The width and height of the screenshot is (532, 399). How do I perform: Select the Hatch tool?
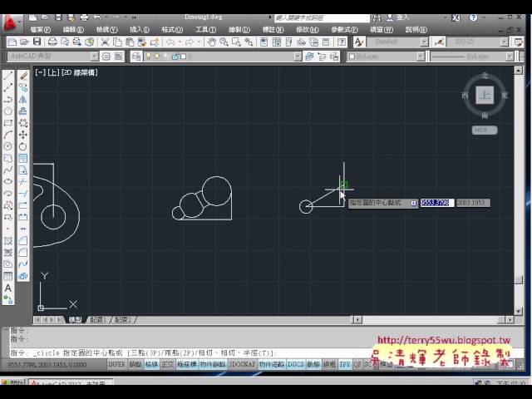tap(7, 240)
